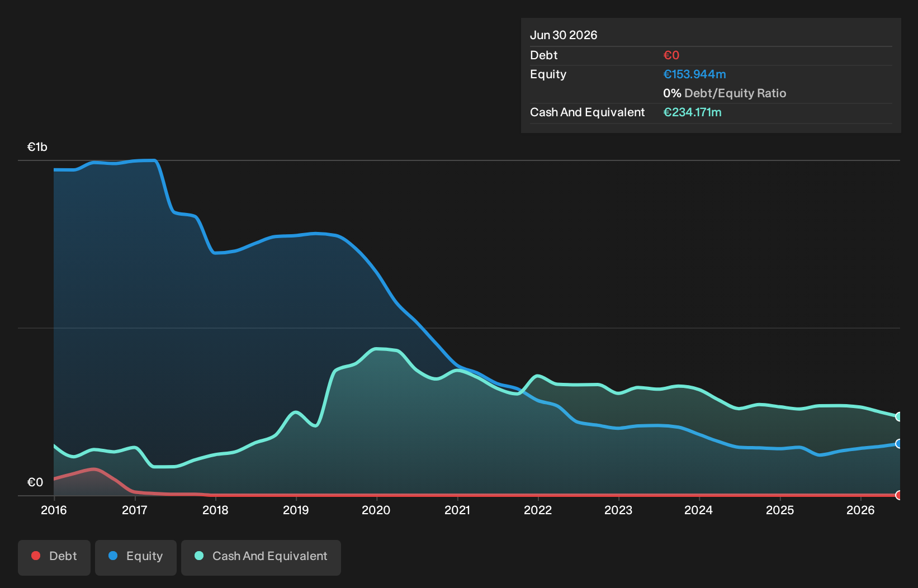Click the red Debt legend dot
The width and height of the screenshot is (918, 588).
tap(36, 556)
